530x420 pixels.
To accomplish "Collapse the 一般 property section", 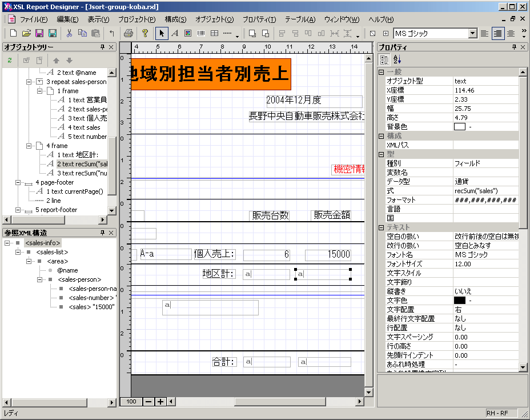I will coord(382,72).
